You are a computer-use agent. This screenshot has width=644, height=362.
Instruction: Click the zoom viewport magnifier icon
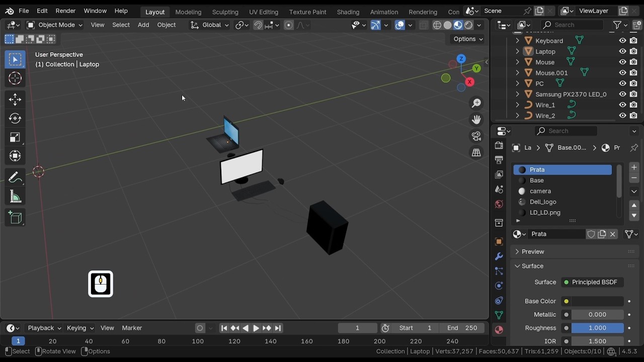click(x=476, y=103)
